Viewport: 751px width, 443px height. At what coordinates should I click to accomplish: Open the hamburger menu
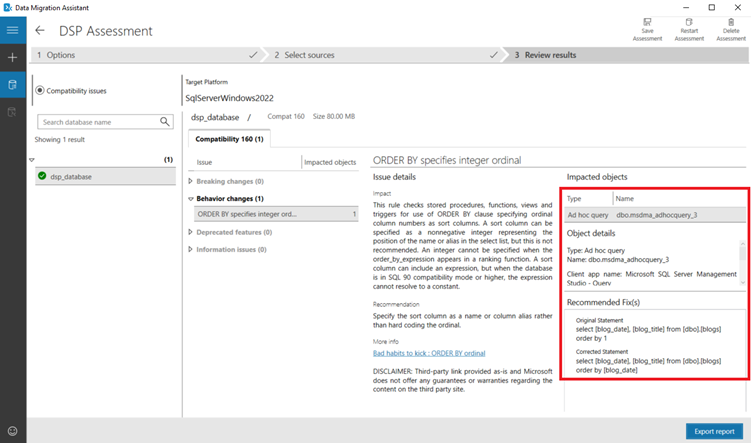pyautogui.click(x=13, y=30)
